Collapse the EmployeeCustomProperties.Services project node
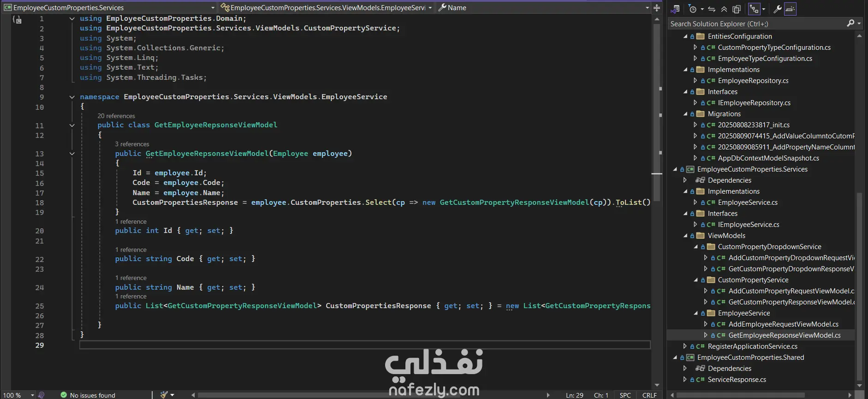Viewport: 868px width, 399px height. click(675, 169)
